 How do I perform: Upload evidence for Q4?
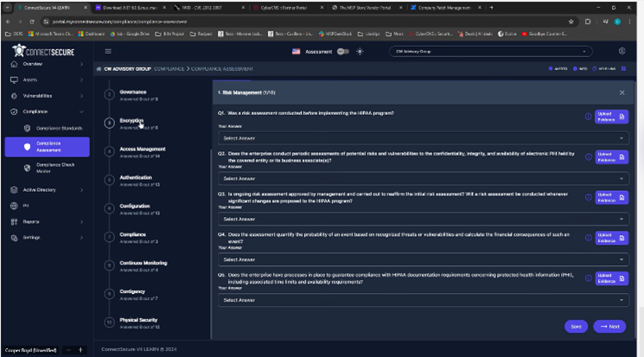pos(611,238)
